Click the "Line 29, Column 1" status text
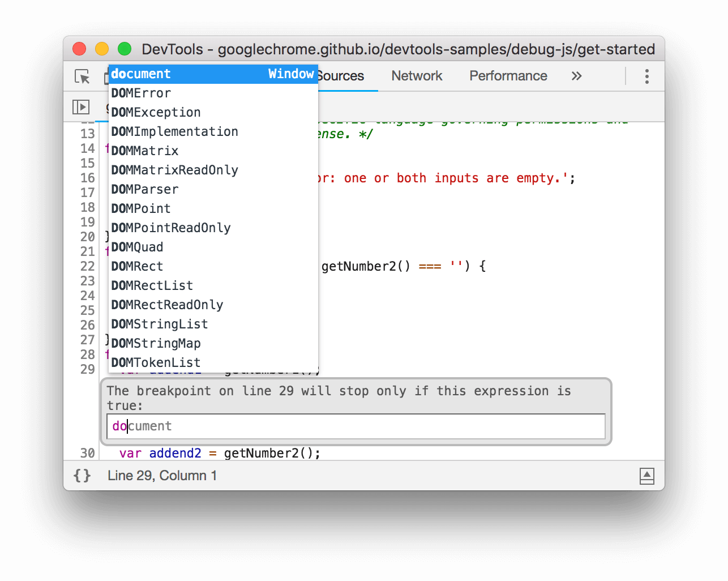 tap(162, 476)
